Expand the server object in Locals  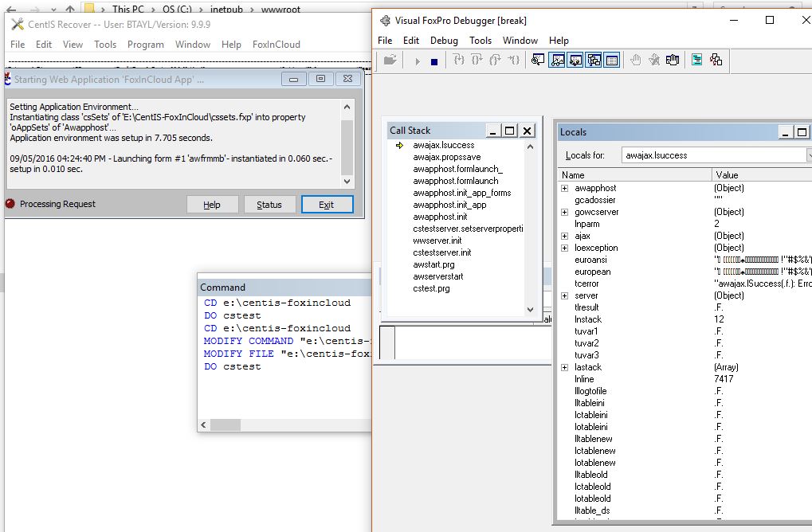564,296
